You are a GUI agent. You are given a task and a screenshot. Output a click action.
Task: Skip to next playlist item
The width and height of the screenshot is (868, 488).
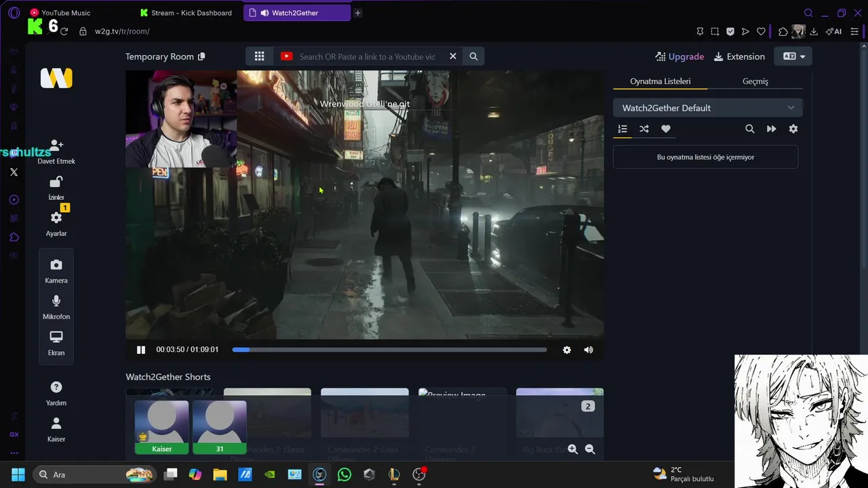coord(771,129)
